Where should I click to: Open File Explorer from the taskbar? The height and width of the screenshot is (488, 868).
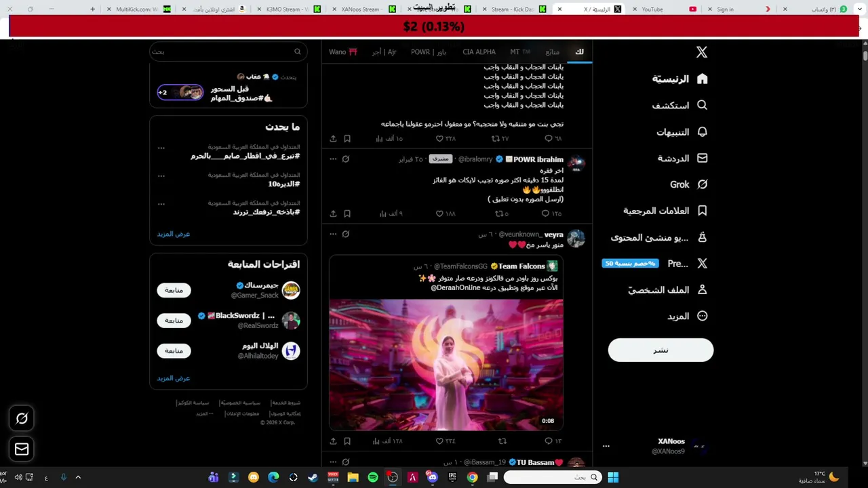point(353,477)
